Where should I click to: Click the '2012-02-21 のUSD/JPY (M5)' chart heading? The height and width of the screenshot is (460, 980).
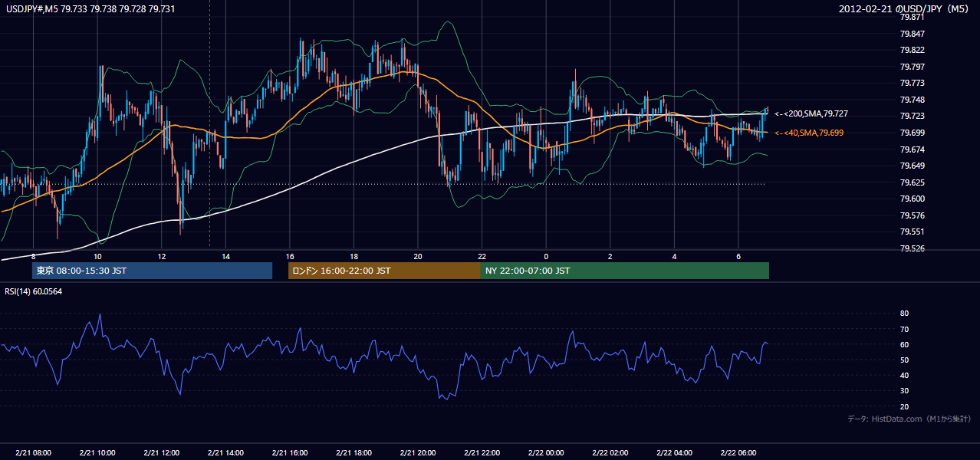[x=905, y=9]
